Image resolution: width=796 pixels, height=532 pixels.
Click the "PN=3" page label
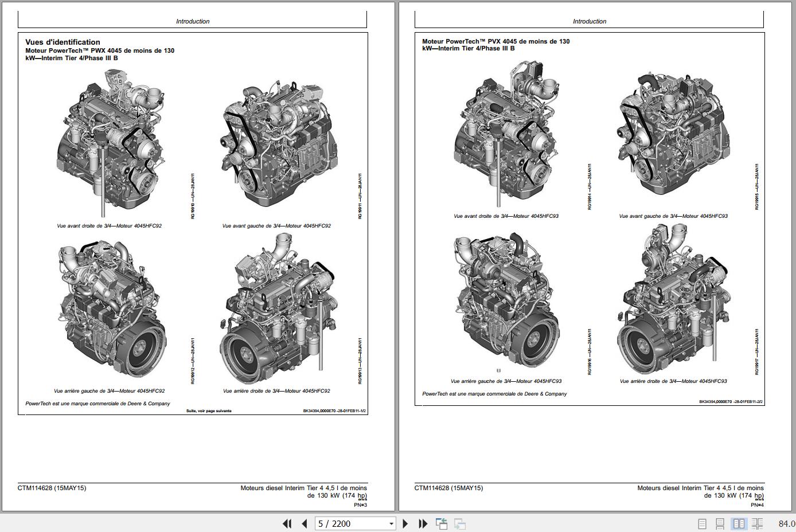tap(360, 505)
